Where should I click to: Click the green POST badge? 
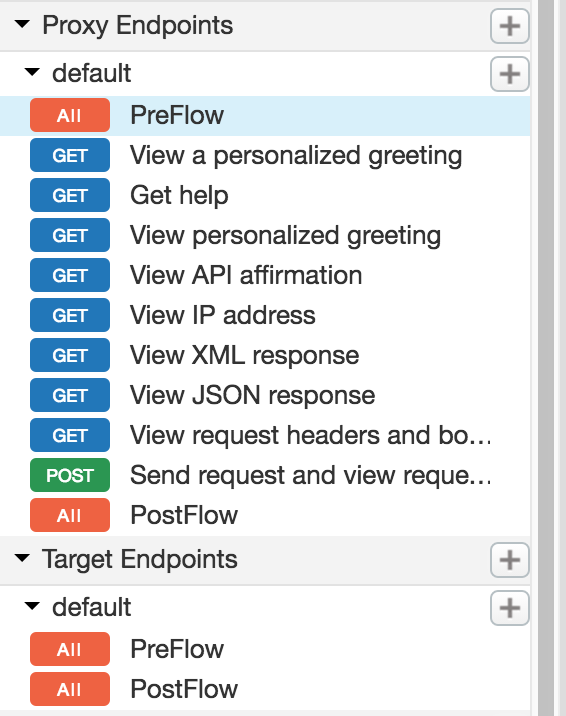pyautogui.click(x=70, y=475)
